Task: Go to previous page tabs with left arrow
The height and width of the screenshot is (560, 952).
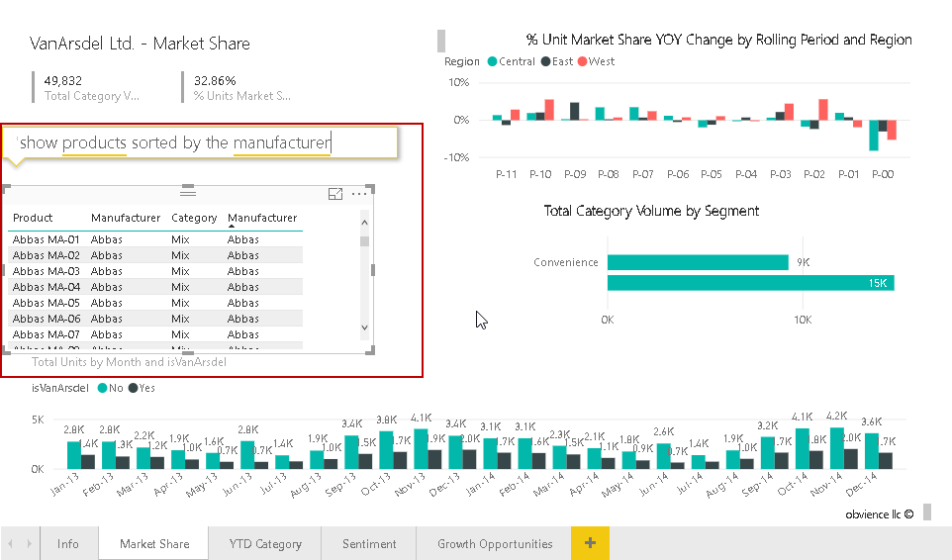Action: pyautogui.click(x=12, y=543)
